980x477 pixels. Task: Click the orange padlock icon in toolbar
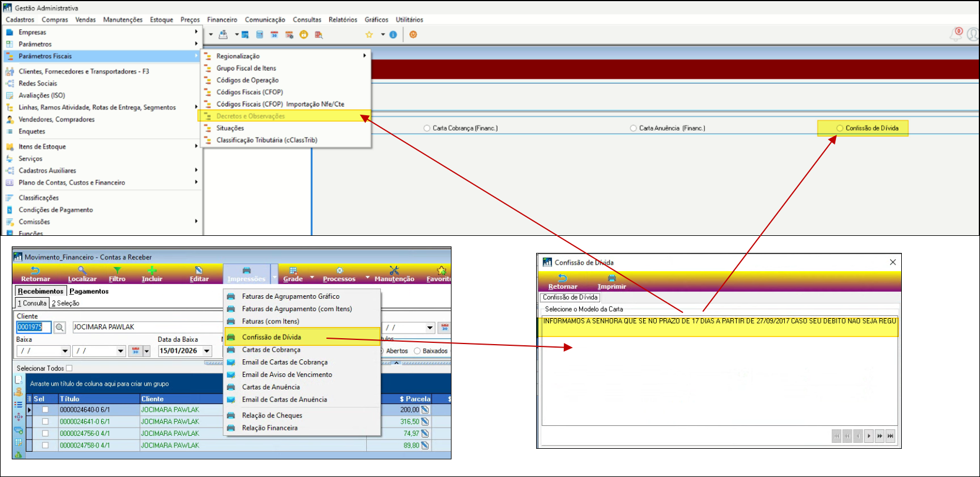(303, 35)
